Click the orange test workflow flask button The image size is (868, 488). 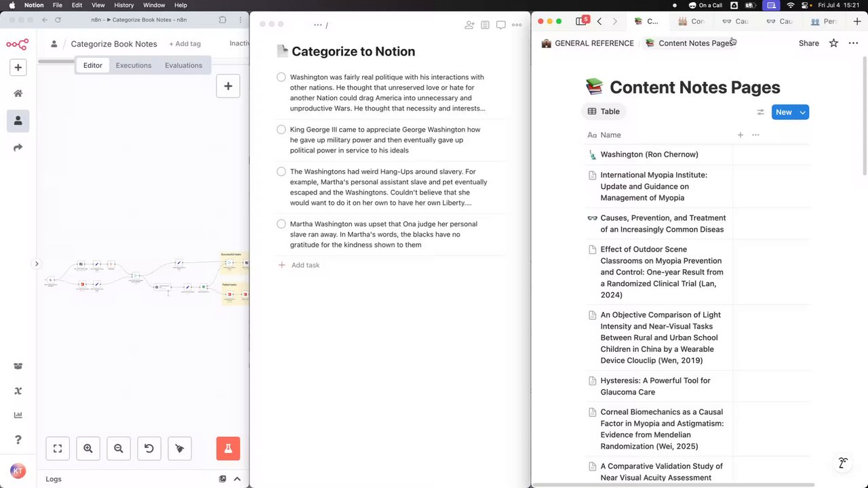[x=228, y=448]
